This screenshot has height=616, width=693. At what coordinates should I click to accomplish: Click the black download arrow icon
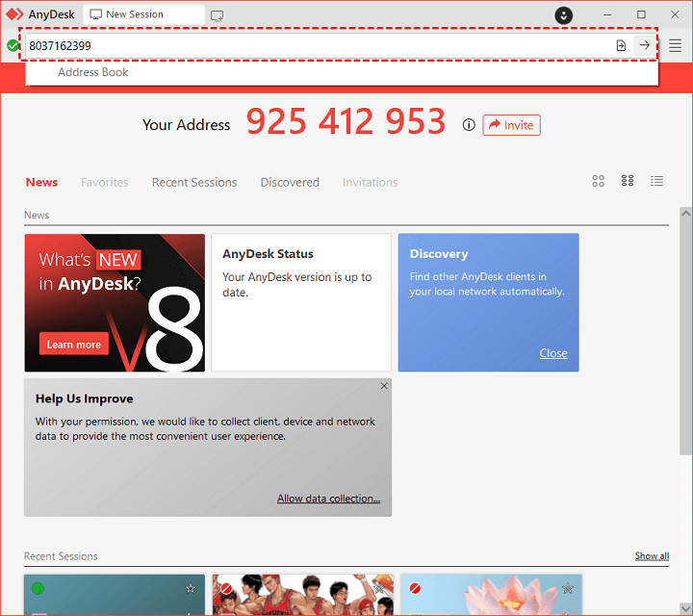click(x=563, y=15)
